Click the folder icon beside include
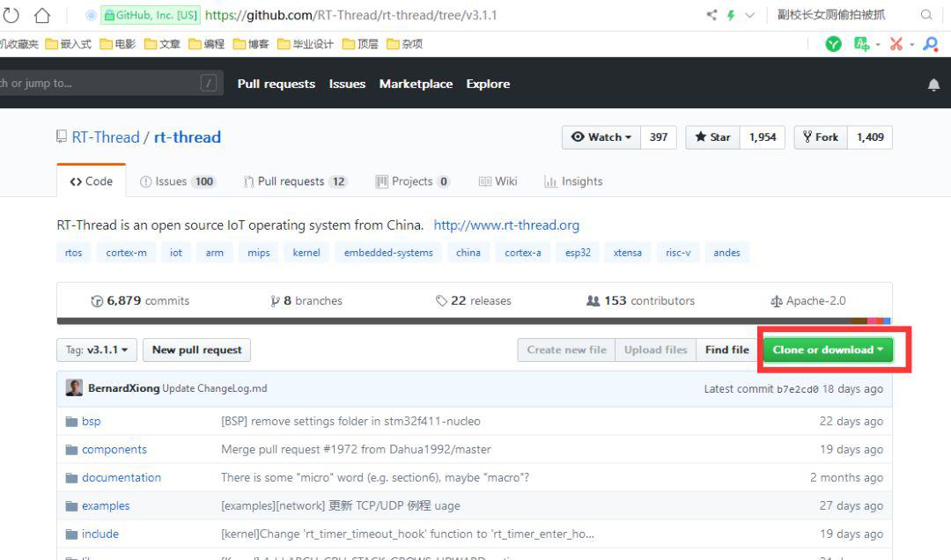Viewport: 951px width, 560px height. pos(71,534)
